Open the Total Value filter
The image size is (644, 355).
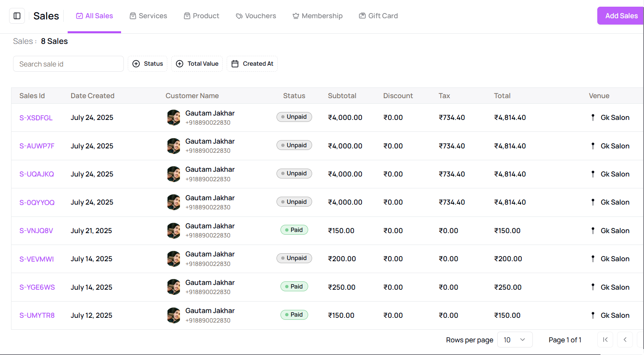[197, 64]
